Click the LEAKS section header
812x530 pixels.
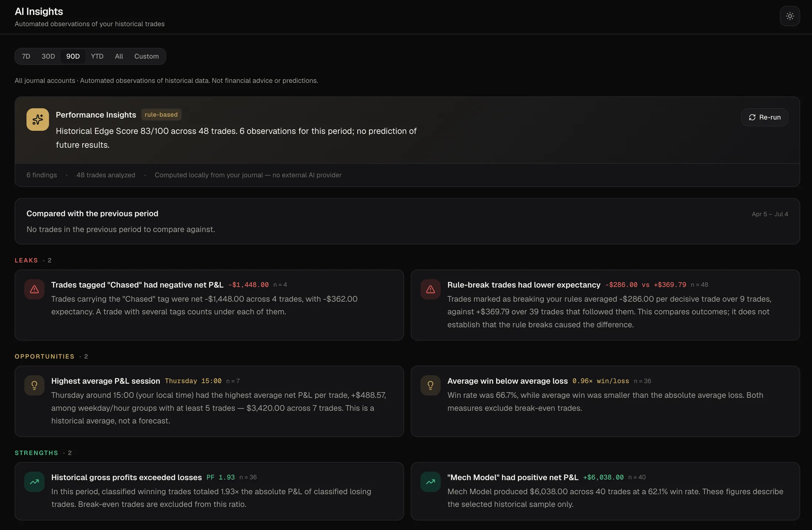coord(26,260)
